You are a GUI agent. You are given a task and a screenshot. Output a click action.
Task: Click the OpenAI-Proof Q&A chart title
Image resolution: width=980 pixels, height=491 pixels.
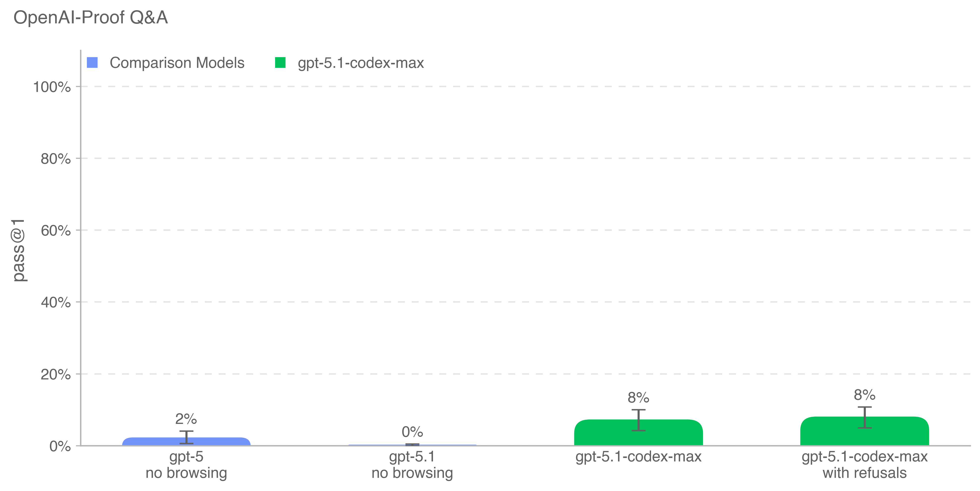[91, 17]
